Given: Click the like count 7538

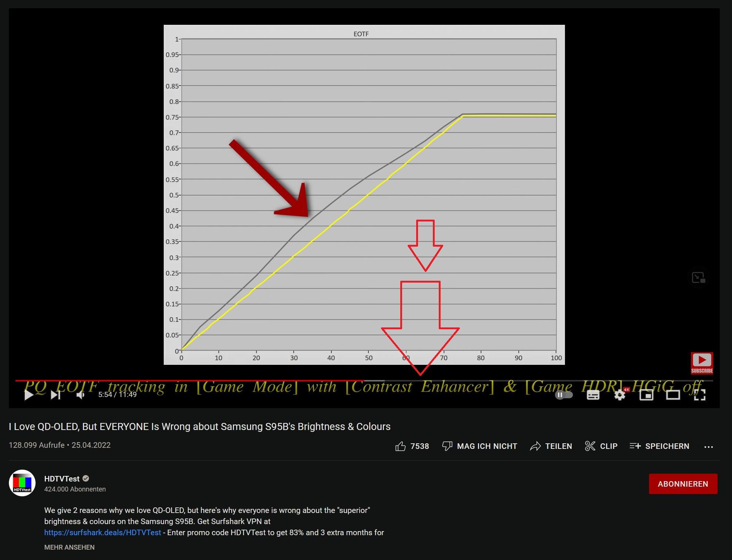Looking at the screenshot, I should (420, 446).
